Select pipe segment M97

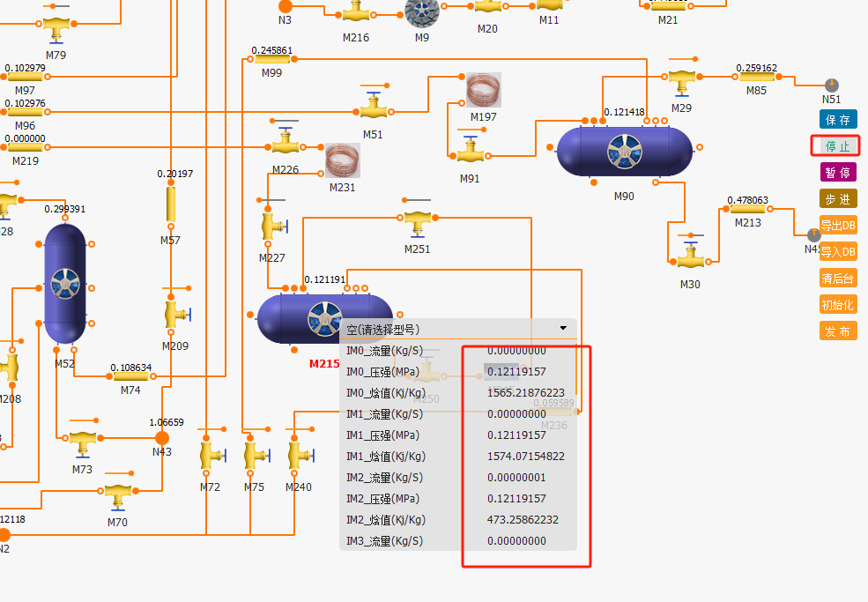[x=25, y=77]
